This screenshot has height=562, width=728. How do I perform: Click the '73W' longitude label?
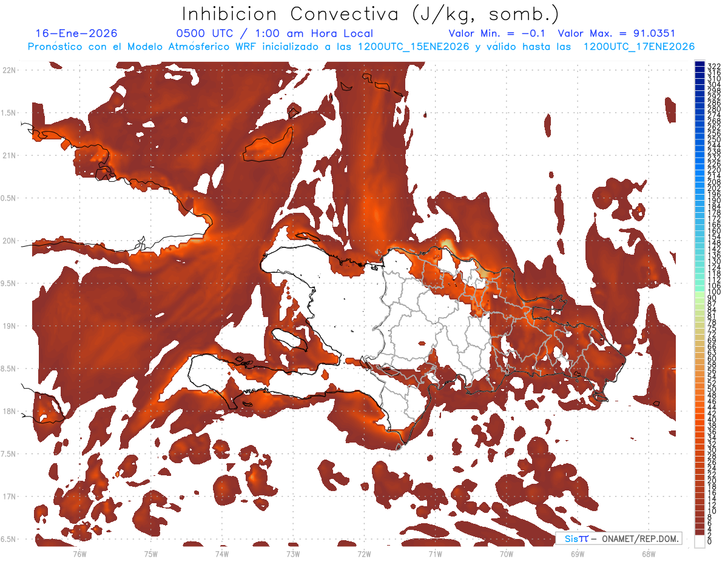click(293, 554)
